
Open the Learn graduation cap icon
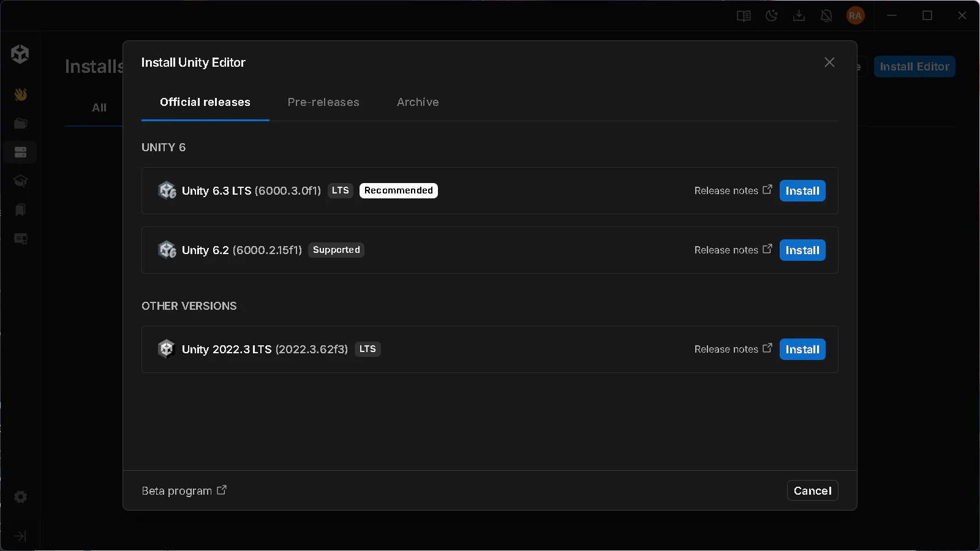[x=20, y=181]
